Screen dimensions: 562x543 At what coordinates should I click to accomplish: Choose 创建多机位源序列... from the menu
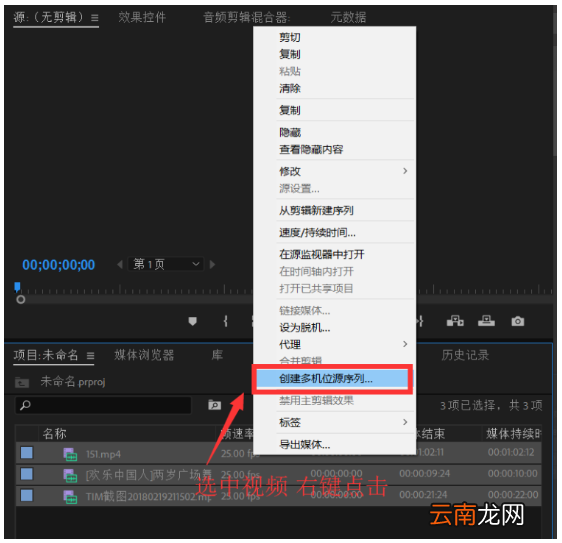tap(326, 378)
